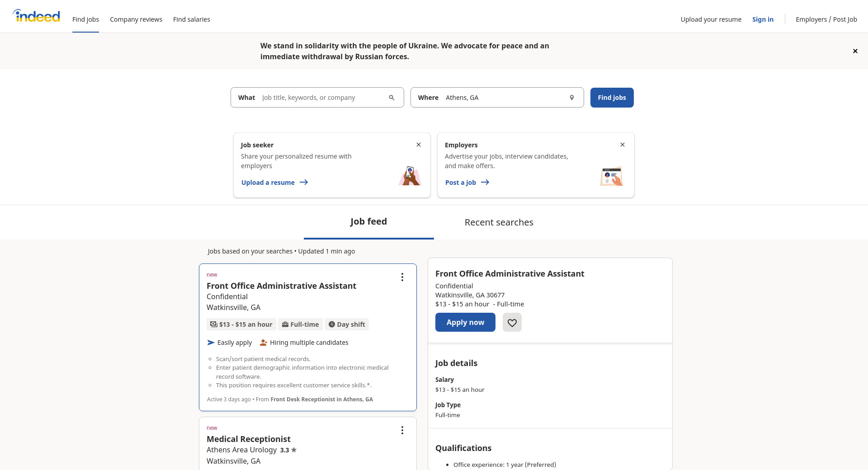Save job with the heart icon
Viewport: 868px width, 470px height.
pos(512,323)
